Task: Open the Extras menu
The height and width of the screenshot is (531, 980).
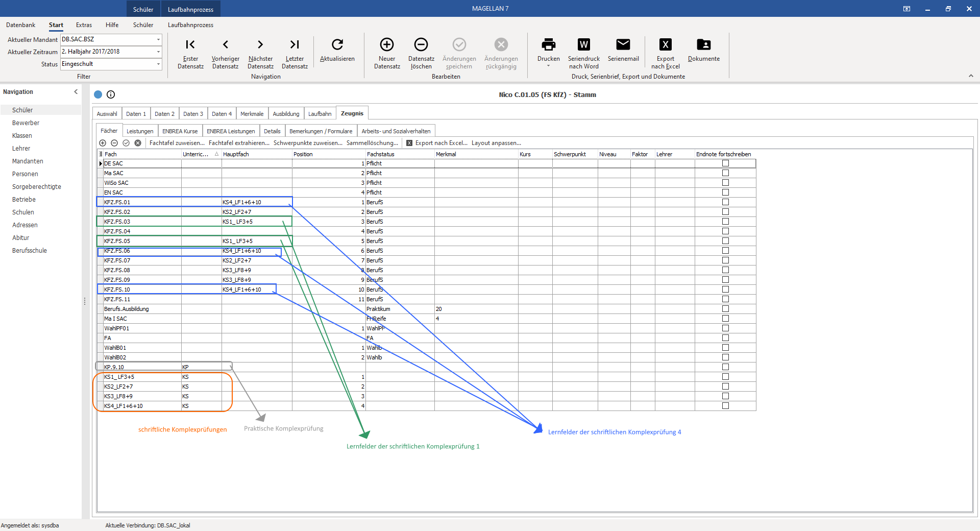Action: coord(84,25)
